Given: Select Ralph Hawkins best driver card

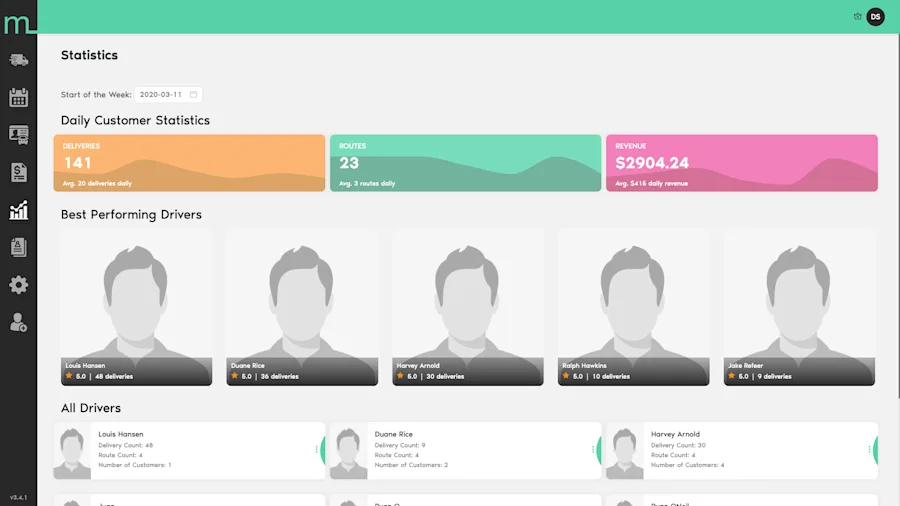Looking at the screenshot, I should click(x=634, y=308).
